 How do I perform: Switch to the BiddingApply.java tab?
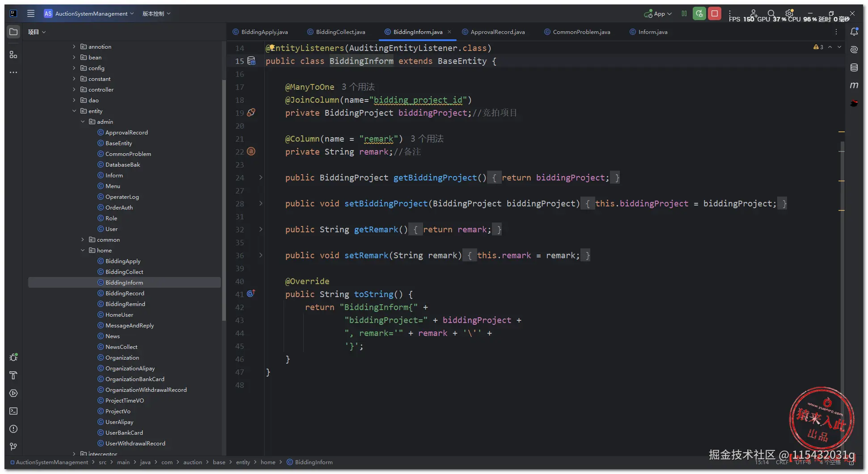[260, 32]
